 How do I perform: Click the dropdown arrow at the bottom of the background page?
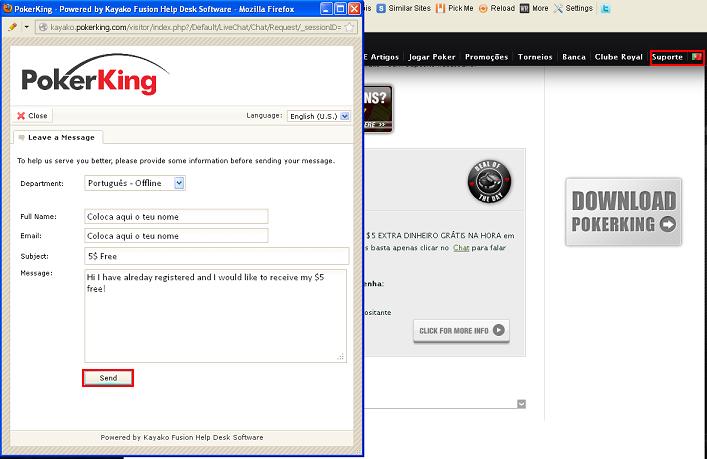point(521,404)
